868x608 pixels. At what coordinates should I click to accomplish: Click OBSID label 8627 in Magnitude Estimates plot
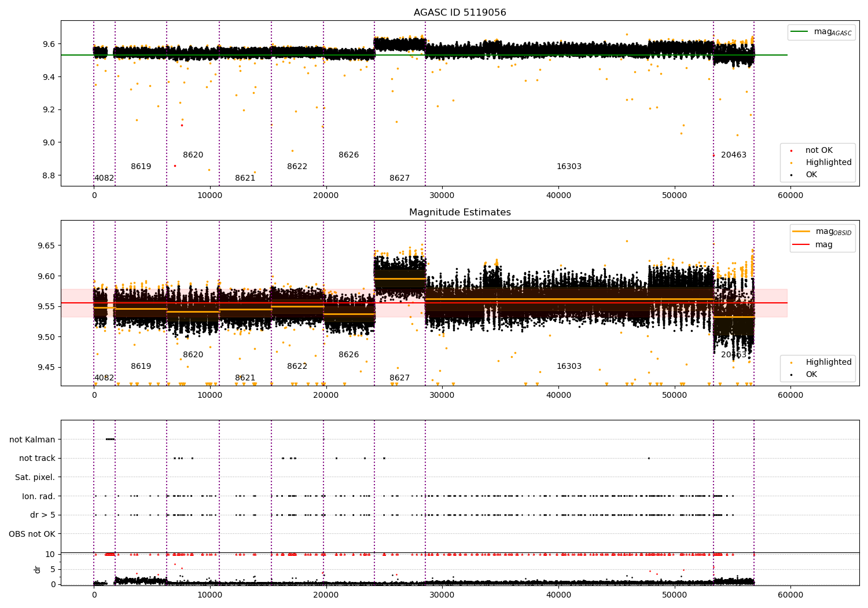click(x=400, y=378)
